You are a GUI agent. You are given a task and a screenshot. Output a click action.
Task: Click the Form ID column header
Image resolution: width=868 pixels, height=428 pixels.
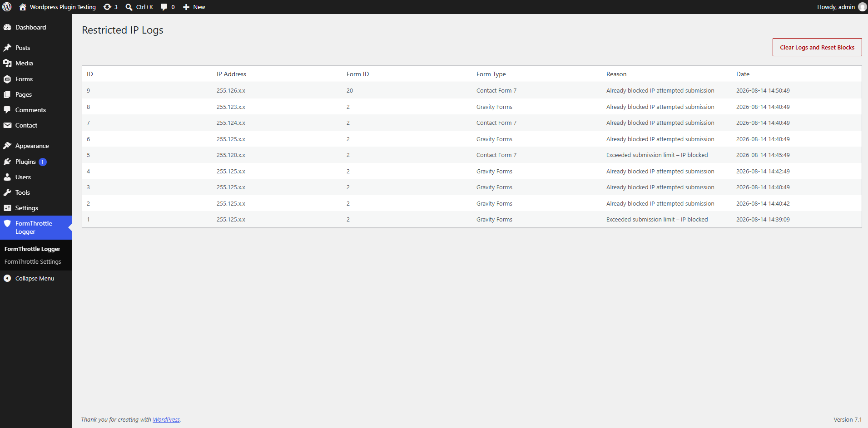pos(357,74)
